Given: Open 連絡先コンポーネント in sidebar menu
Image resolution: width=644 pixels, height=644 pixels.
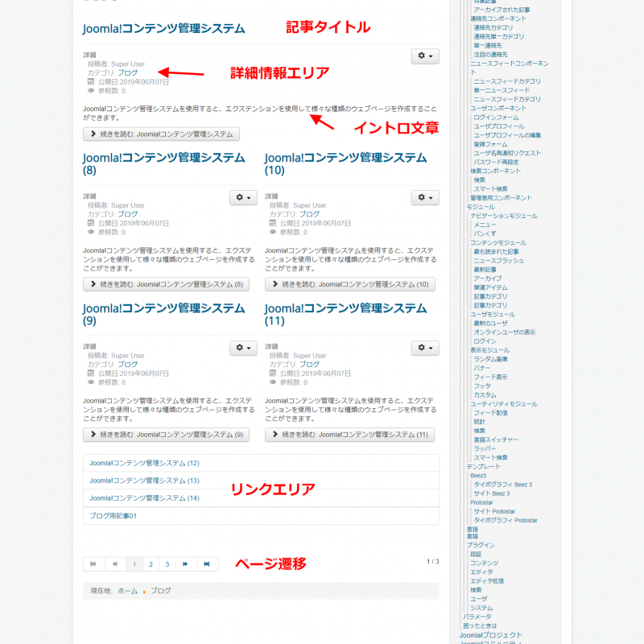Looking at the screenshot, I should (498, 19).
